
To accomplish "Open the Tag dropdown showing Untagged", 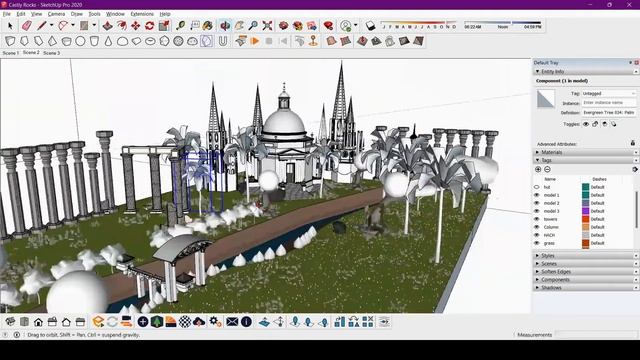I will point(609,93).
